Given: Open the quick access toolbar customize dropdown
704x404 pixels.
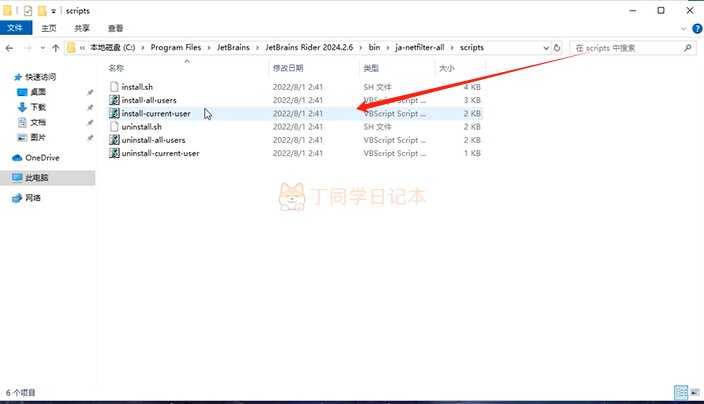Looking at the screenshot, I should pyautogui.click(x=54, y=10).
